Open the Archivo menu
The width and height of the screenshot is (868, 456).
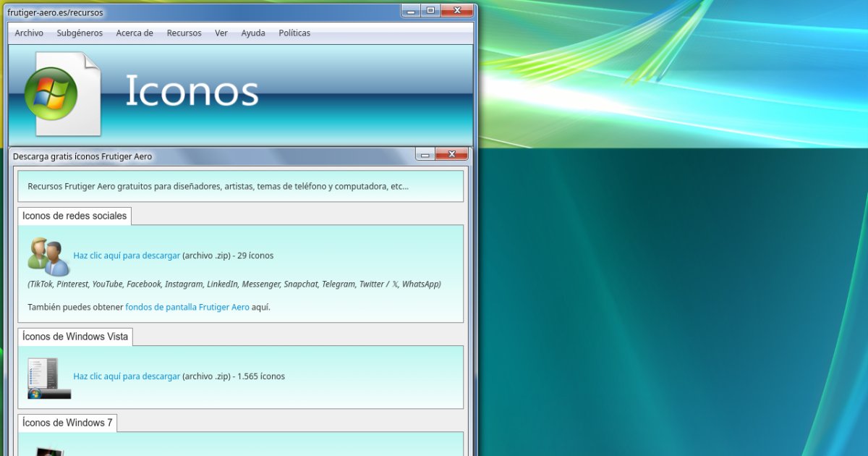pos(29,33)
